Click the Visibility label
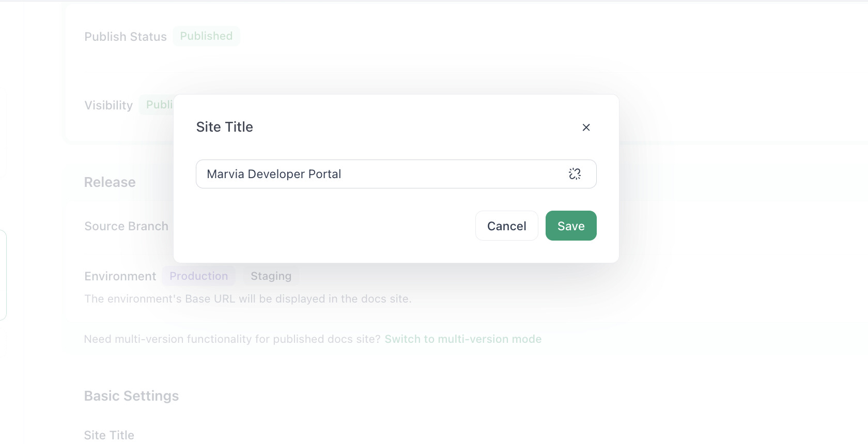This screenshot has height=444, width=868. click(109, 105)
